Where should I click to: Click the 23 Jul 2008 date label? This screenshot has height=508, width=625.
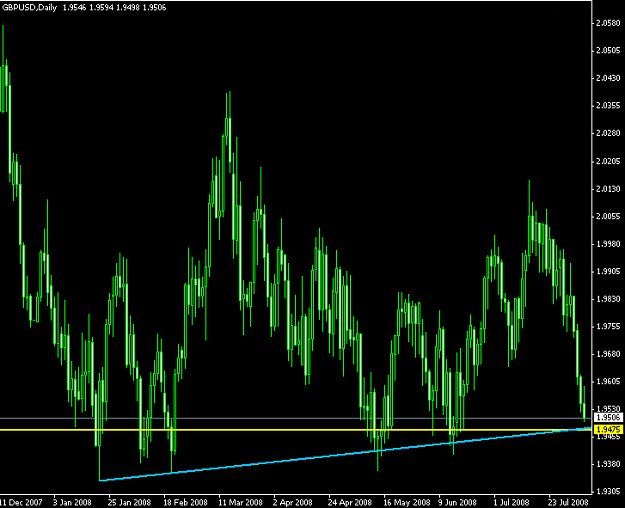(568, 502)
